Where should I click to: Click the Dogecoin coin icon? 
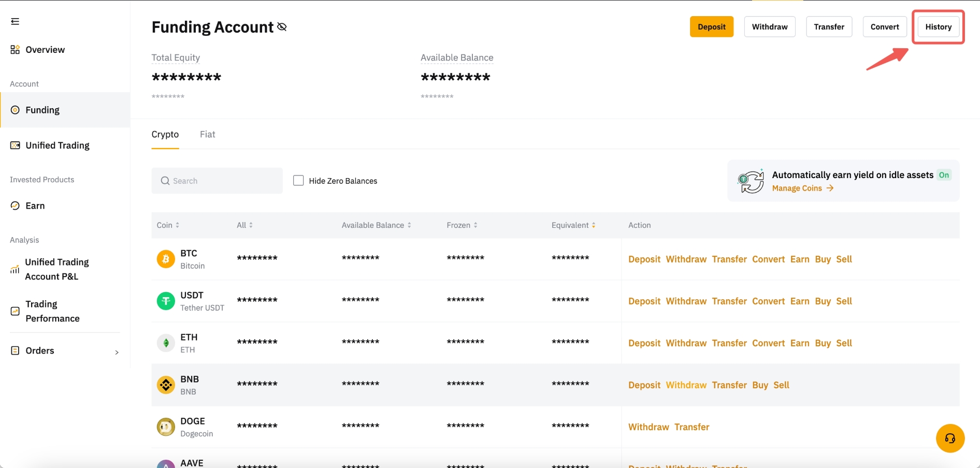pyautogui.click(x=166, y=427)
